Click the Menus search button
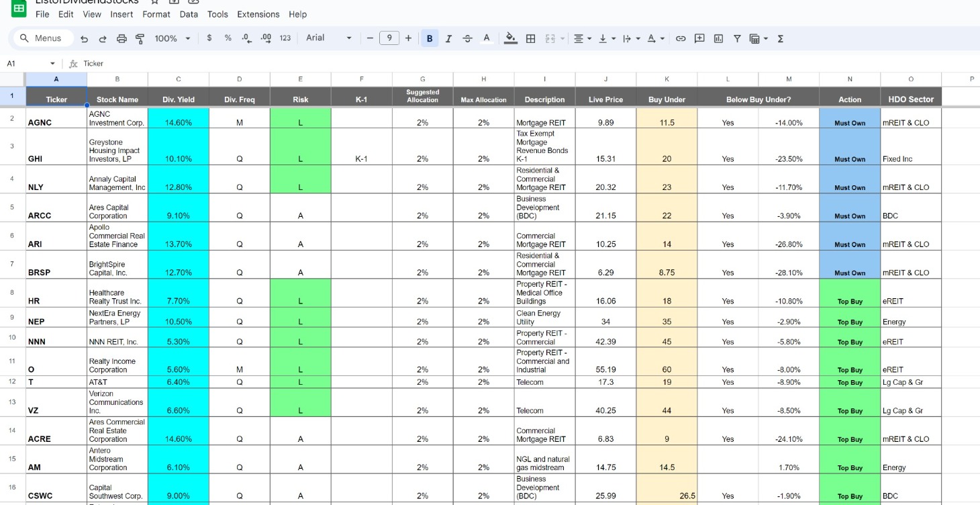This screenshot has height=505, width=980. (x=42, y=38)
